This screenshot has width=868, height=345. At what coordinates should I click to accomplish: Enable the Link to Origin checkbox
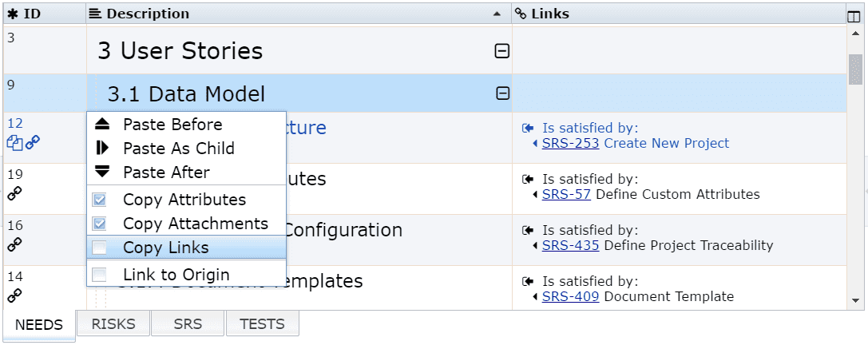pos(100,274)
